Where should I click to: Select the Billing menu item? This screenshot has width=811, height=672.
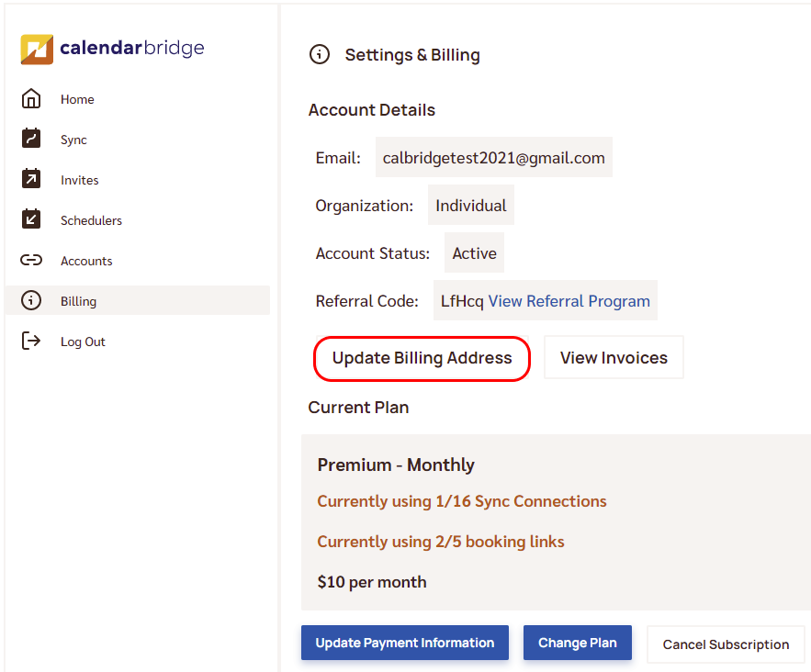click(138, 301)
